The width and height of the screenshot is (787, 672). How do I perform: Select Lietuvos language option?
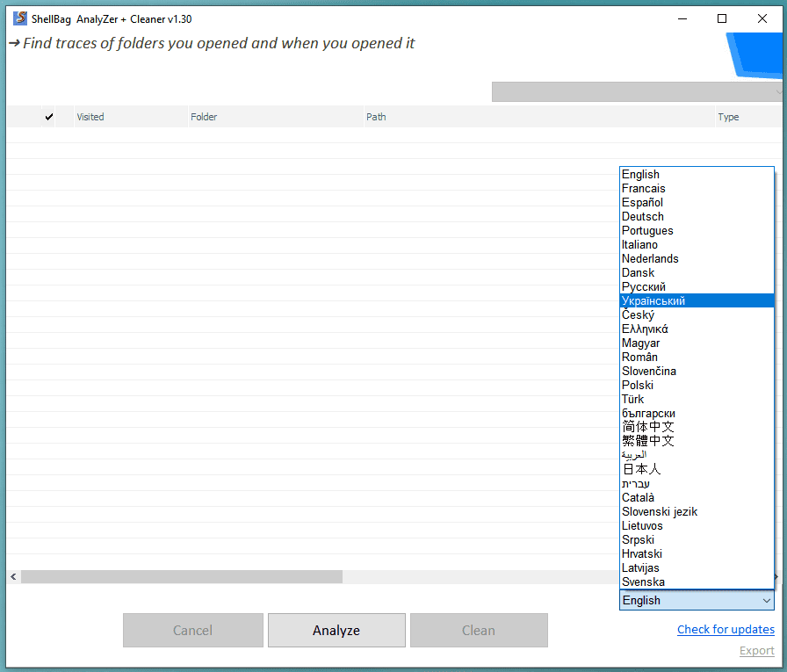click(x=697, y=525)
